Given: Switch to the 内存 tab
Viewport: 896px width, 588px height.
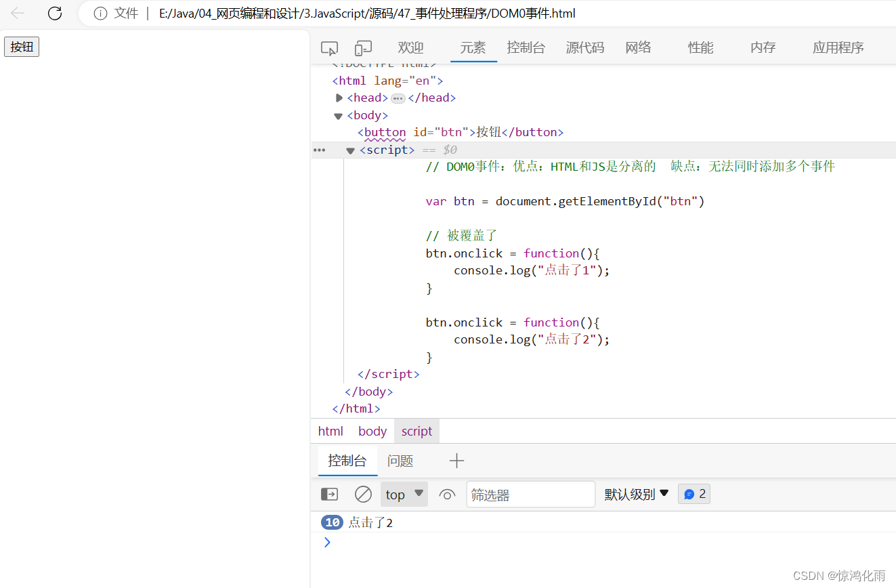Looking at the screenshot, I should click(x=763, y=47).
